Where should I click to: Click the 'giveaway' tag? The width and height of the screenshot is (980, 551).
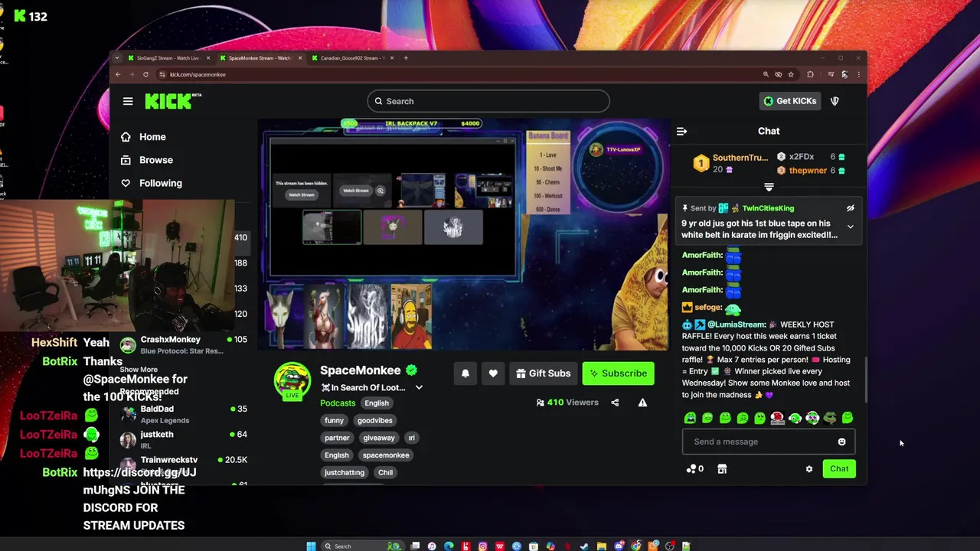coord(379,438)
